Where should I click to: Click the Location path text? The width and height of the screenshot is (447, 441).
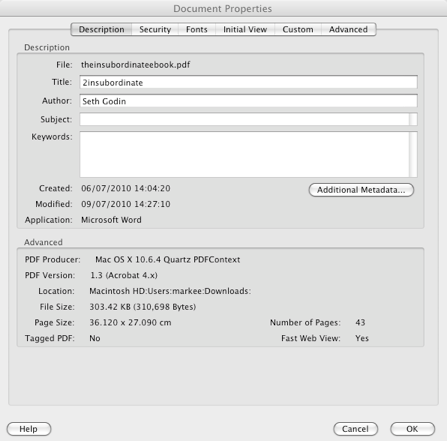(x=170, y=291)
